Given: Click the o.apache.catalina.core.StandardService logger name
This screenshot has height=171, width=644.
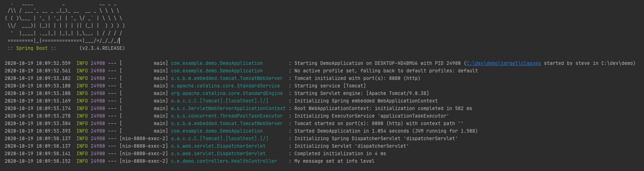Looking at the screenshot, I should 226,86.
